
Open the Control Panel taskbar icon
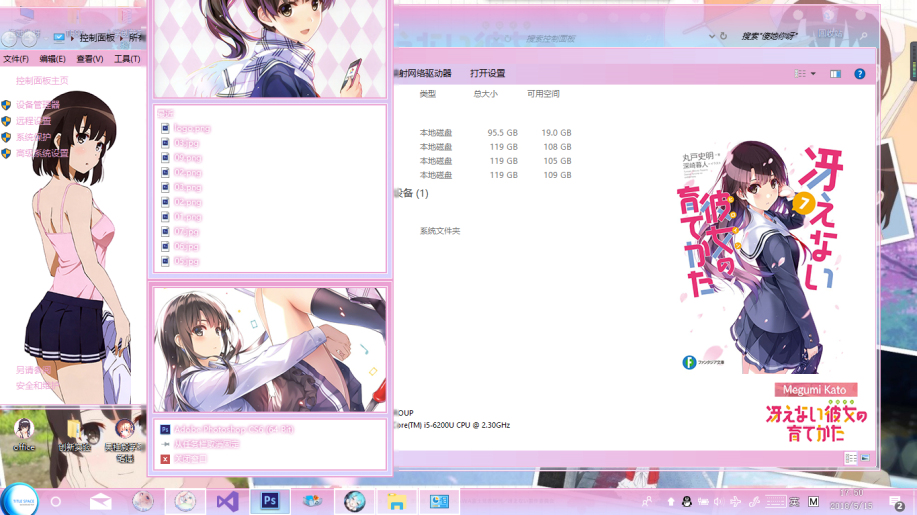439,501
